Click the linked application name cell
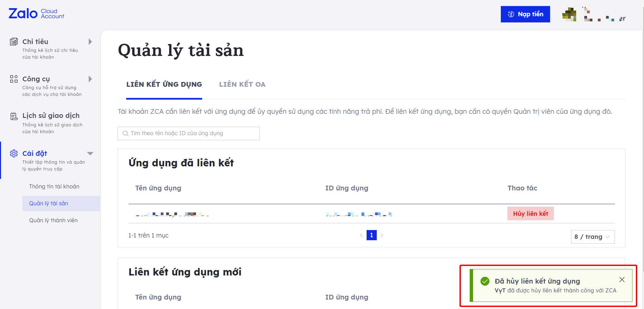 pos(172,214)
